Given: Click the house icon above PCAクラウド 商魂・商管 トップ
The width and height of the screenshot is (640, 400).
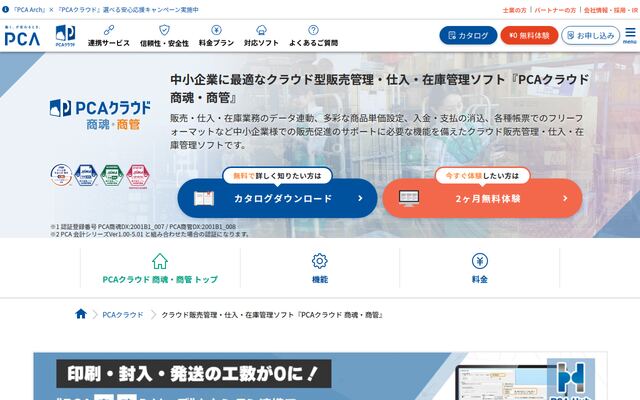Looking at the screenshot, I should (160, 261).
